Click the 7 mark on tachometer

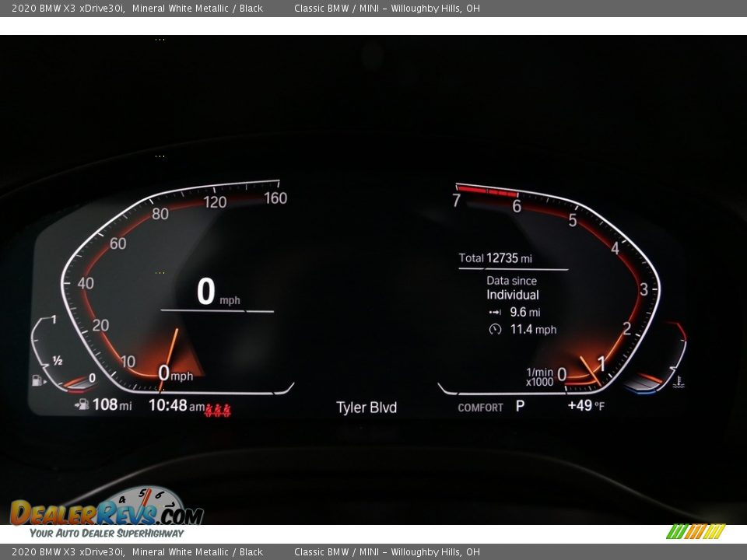tap(457, 201)
